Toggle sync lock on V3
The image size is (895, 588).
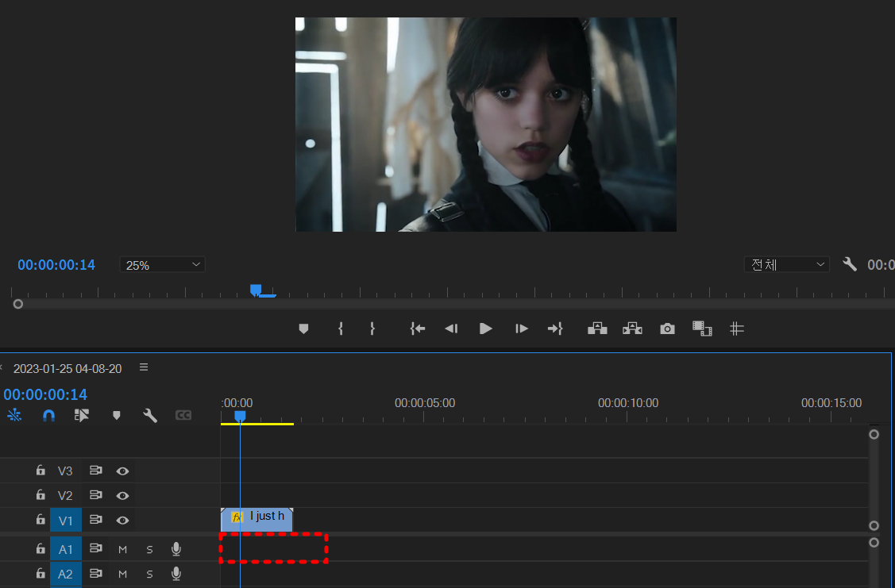[x=96, y=471]
